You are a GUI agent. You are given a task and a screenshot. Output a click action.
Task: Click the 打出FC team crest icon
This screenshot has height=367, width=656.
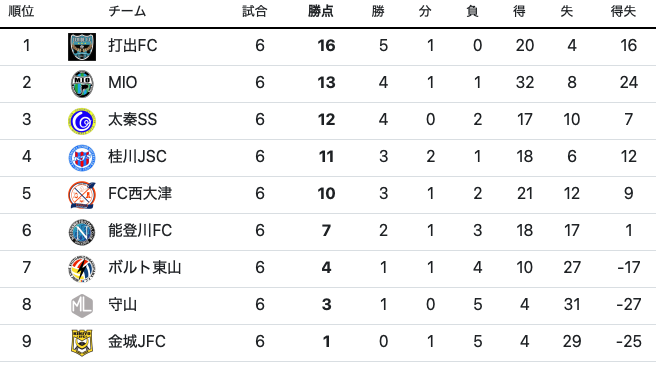coord(82,47)
